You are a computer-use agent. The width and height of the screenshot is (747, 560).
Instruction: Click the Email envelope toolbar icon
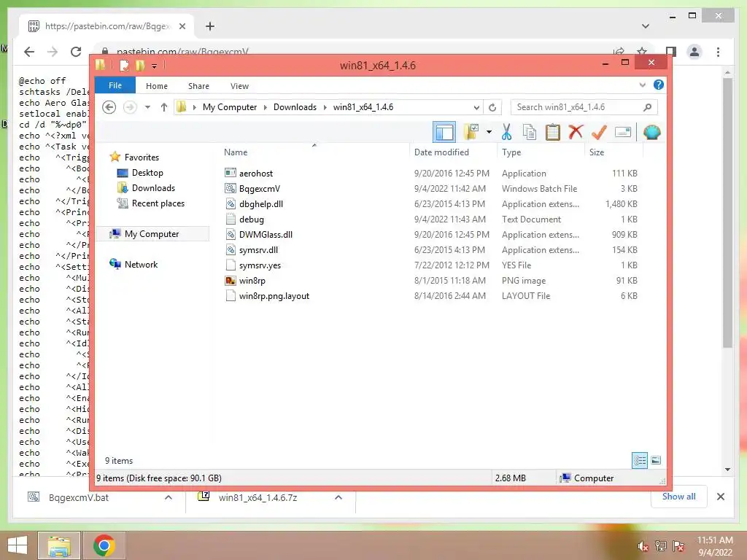623,132
